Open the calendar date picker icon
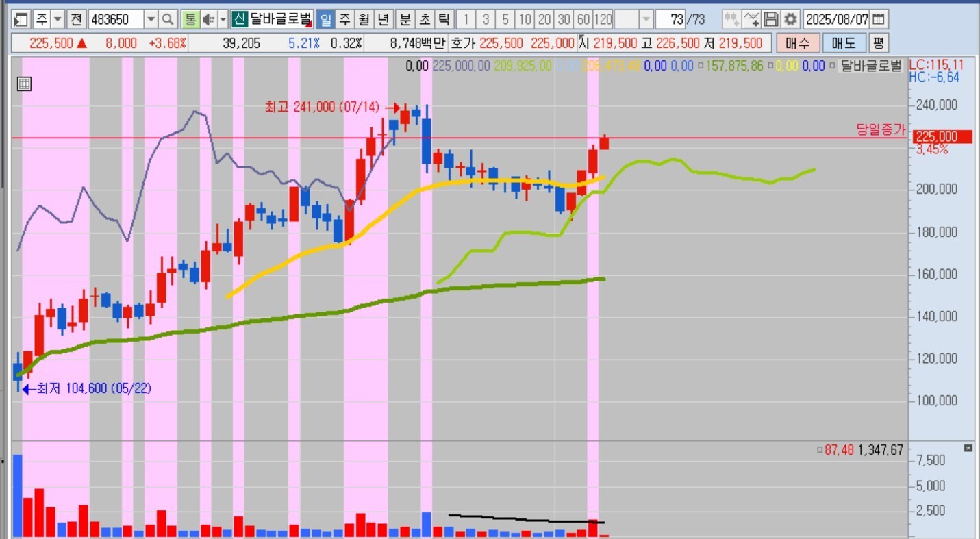 click(x=879, y=18)
